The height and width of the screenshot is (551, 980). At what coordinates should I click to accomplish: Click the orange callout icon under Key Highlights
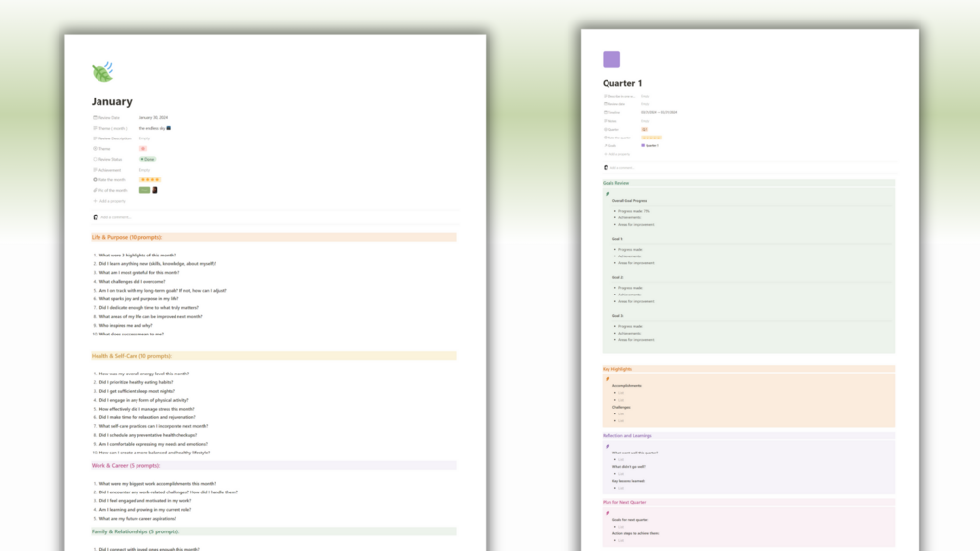point(608,379)
